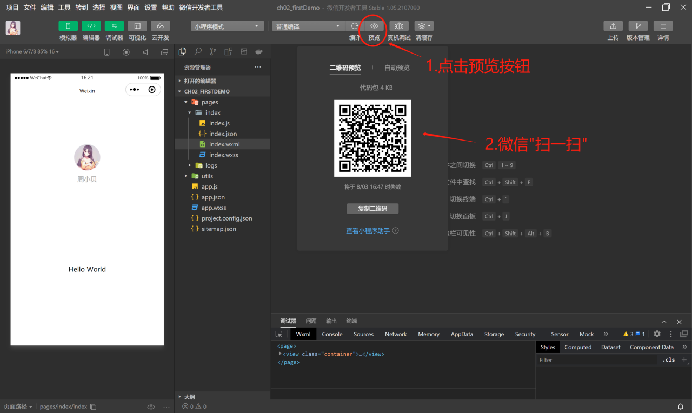Select the Search magnifier icon

198,52
